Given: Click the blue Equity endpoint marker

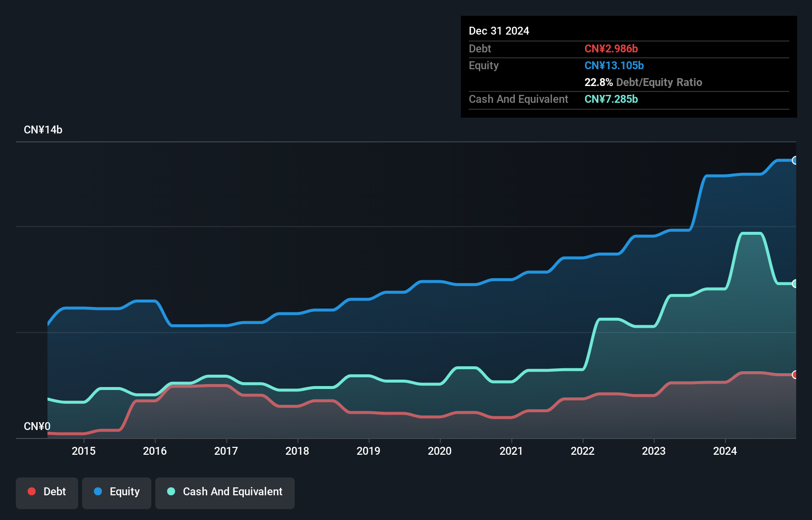Looking at the screenshot, I should 795,160.
